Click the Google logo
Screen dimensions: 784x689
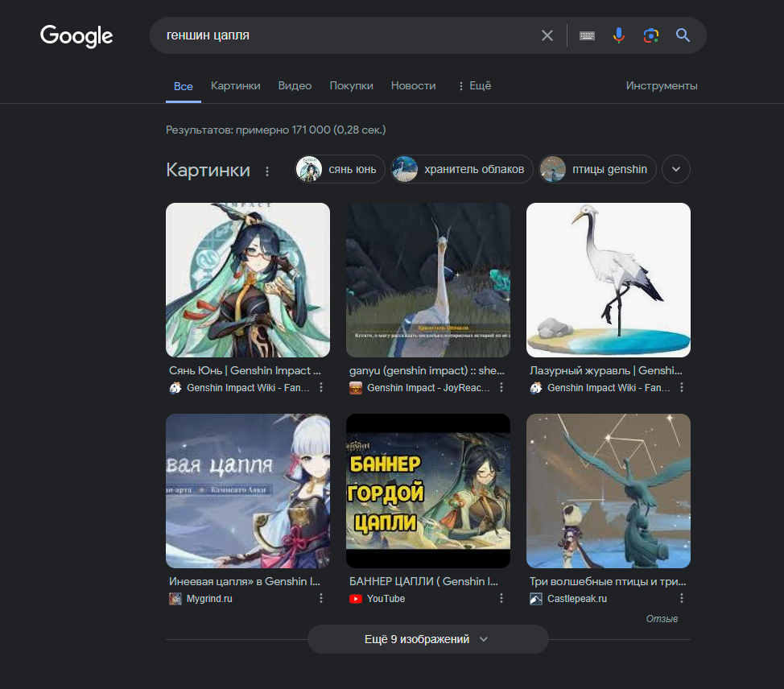click(76, 36)
